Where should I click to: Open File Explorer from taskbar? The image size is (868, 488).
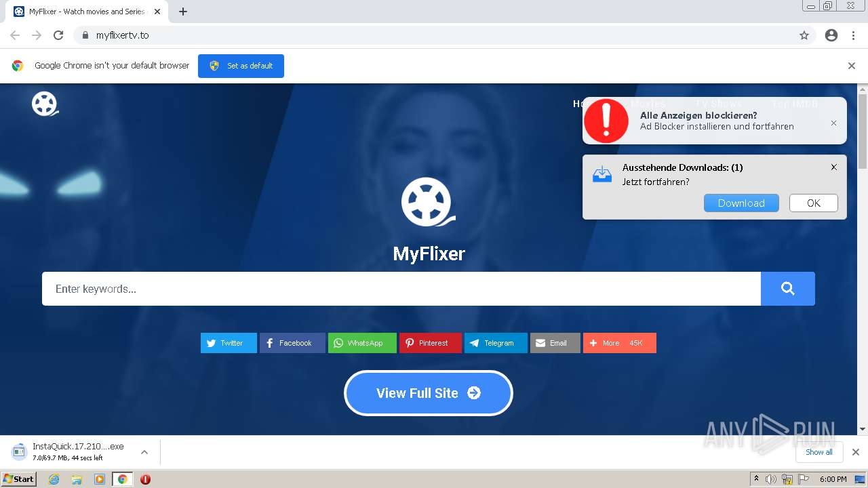coord(77,479)
